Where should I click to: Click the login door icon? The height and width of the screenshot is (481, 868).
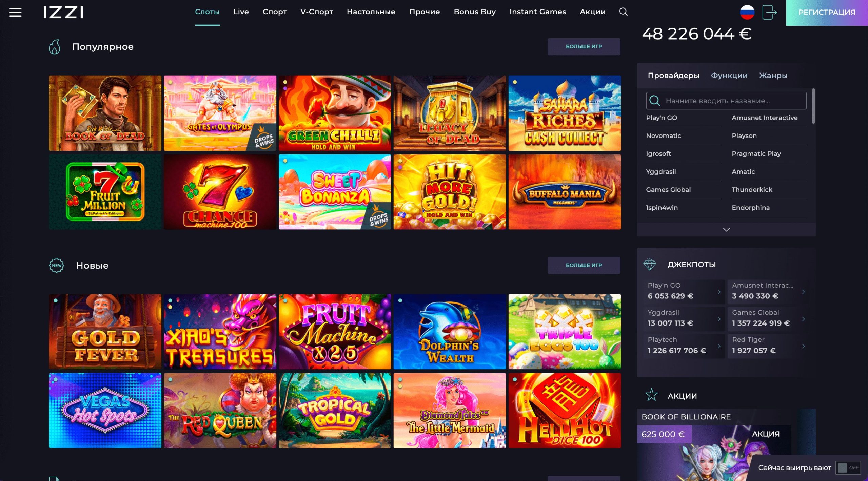pyautogui.click(x=769, y=13)
